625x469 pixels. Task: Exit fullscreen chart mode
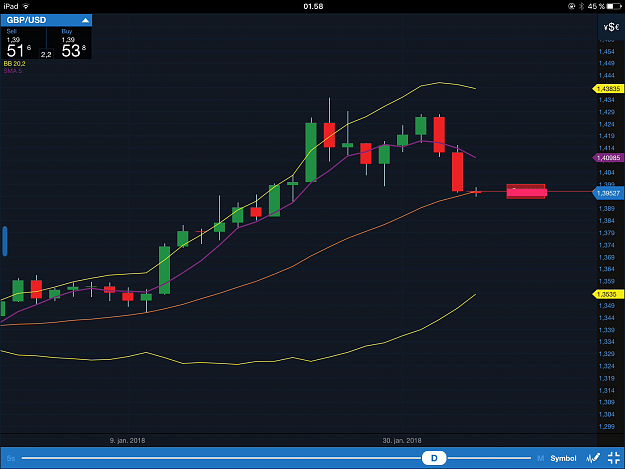[x=614, y=458]
